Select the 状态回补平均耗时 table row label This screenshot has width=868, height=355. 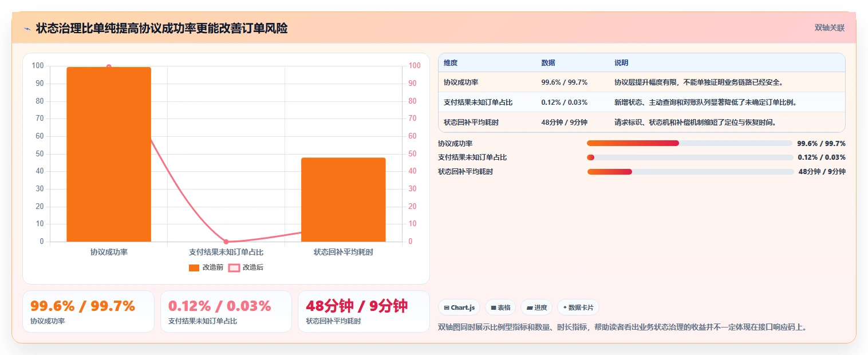point(471,123)
